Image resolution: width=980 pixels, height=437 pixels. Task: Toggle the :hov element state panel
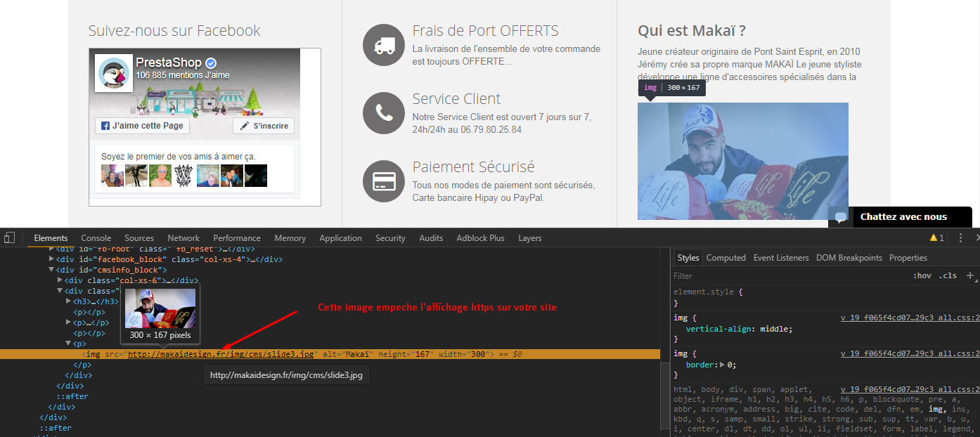[x=922, y=275]
